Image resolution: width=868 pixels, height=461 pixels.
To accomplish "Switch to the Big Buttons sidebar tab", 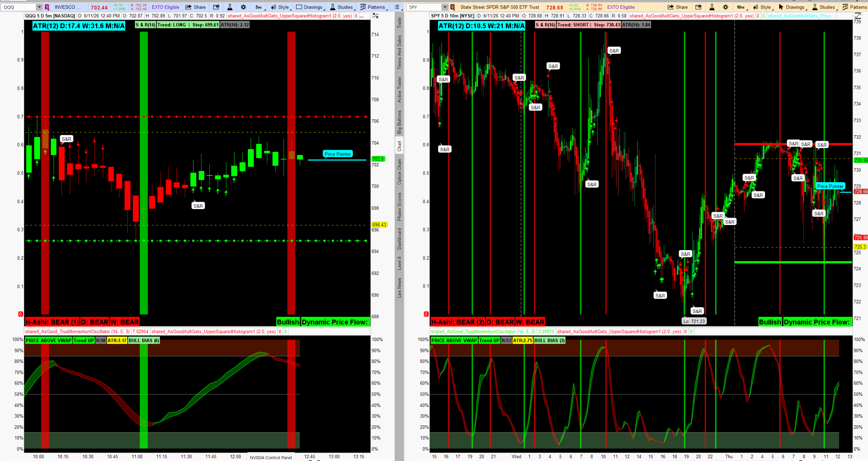I will (x=399, y=122).
